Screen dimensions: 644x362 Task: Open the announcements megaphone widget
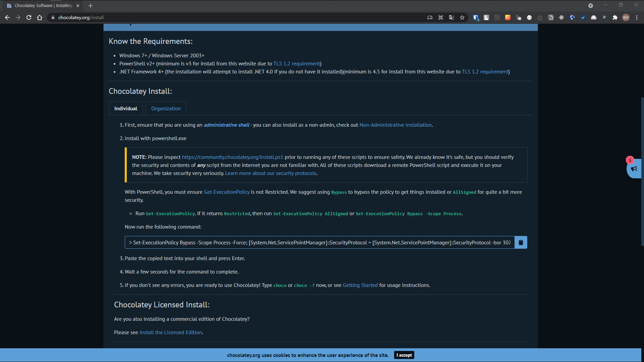[x=634, y=169]
